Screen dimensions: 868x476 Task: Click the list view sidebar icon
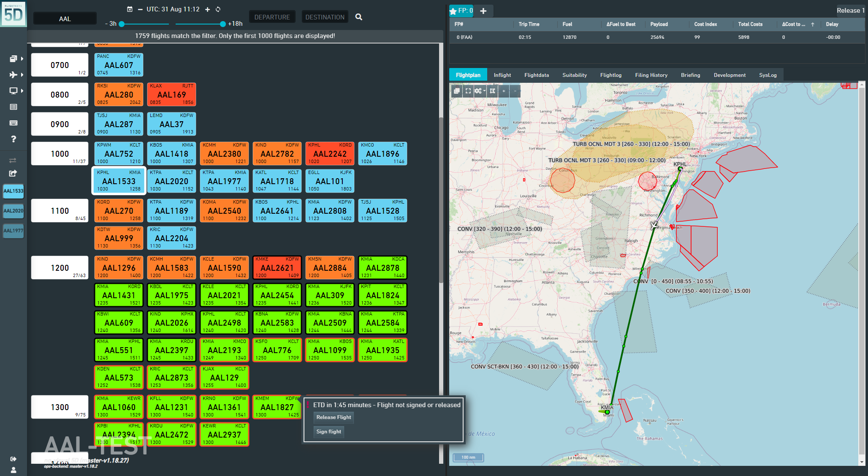coord(13,107)
